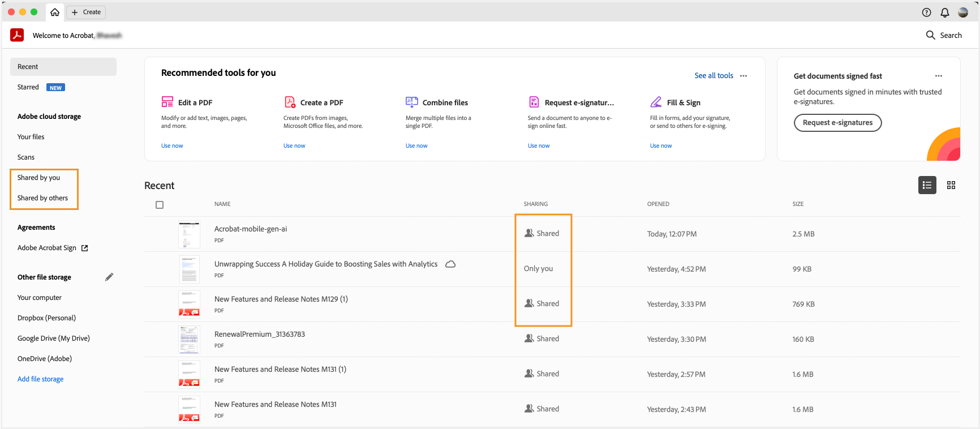Click the Add file storage link
Viewport: 980px width, 429px height.
coord(40,379)
